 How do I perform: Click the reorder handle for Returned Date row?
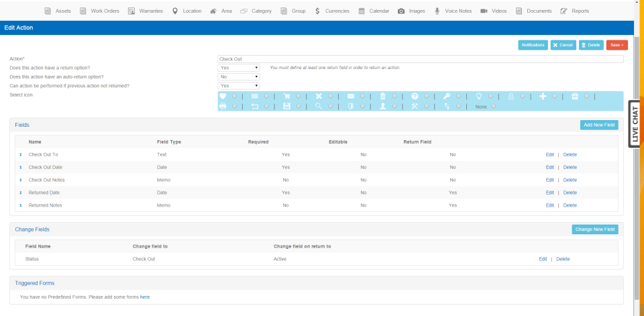(x=21, y=193)
